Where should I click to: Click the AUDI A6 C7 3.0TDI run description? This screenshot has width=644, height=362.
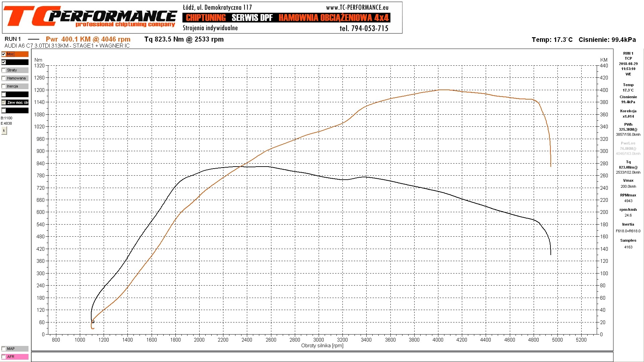coord(67,46)
